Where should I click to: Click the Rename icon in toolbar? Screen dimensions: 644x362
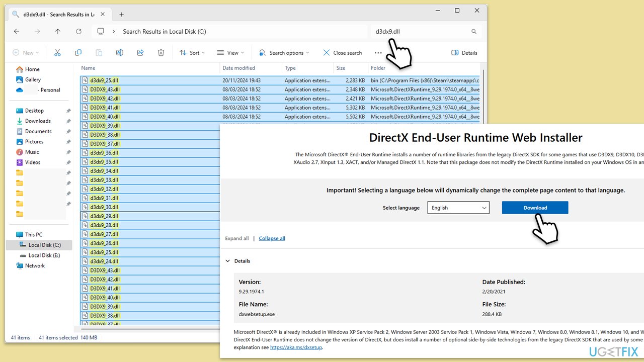(120, 53)
